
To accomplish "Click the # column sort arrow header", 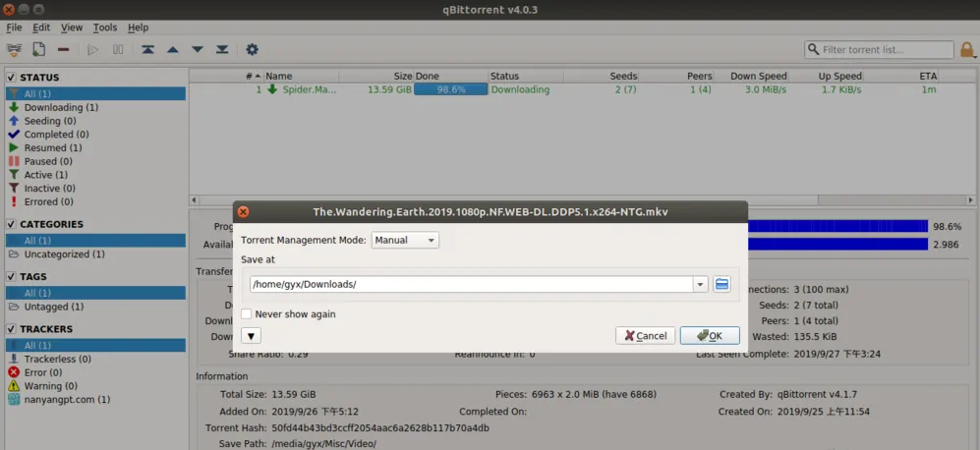I will click(254, 77).
